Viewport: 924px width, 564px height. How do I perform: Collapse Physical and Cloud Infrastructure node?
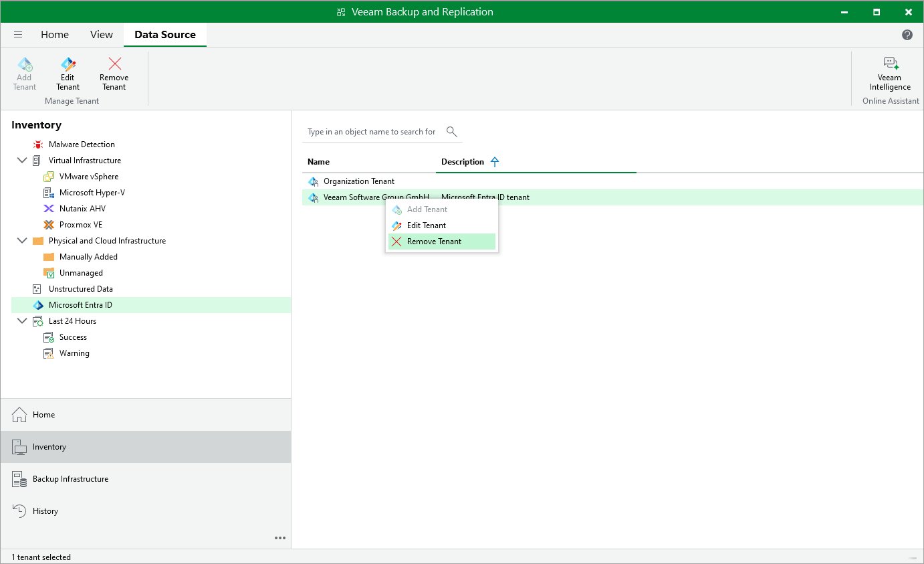point(22,241)
